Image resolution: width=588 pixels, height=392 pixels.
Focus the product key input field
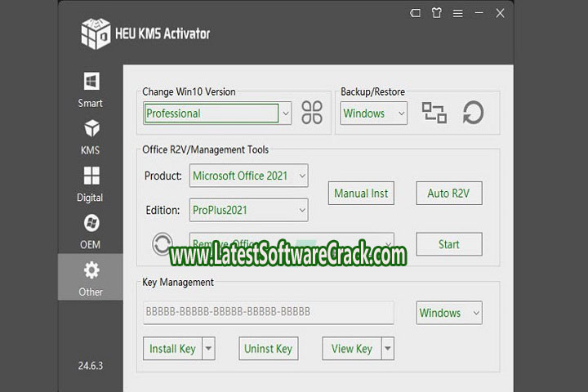pyautogui.click(x=269, y=312)
